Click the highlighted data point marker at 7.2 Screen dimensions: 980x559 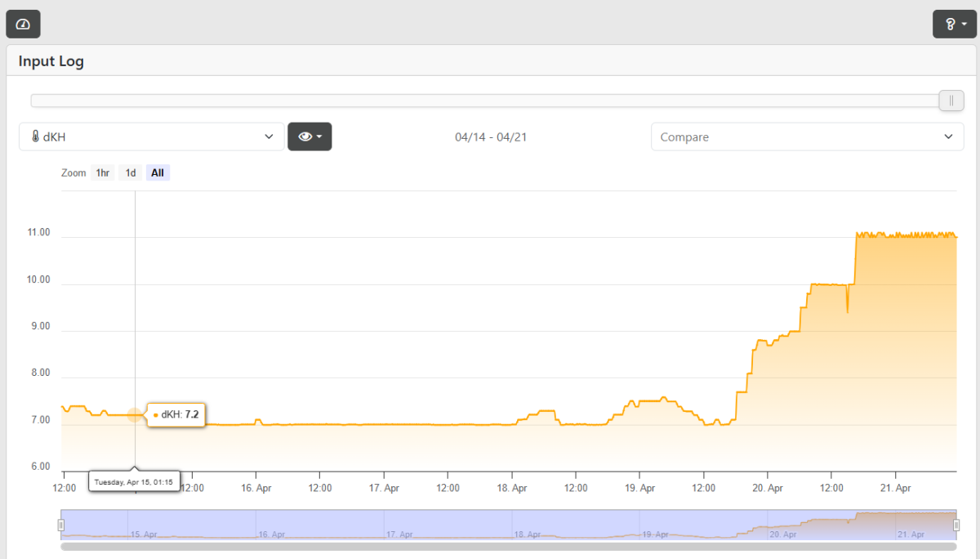pos(135,415)
